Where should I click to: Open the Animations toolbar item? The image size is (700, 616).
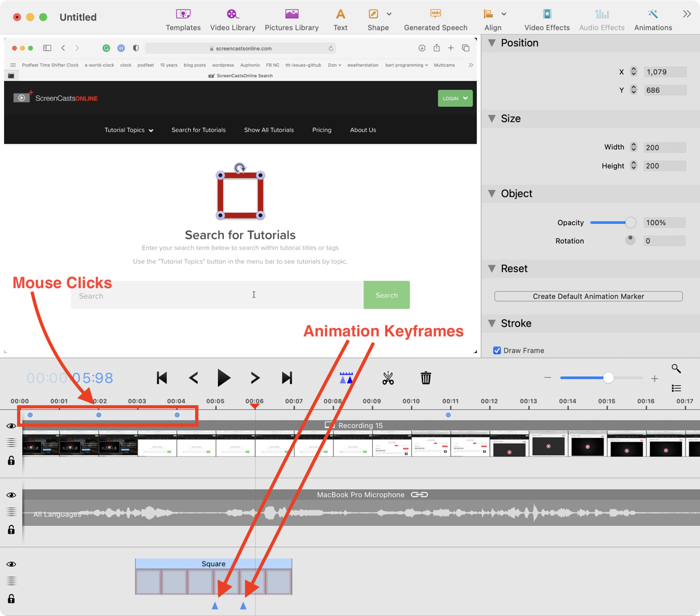(653, 19)
